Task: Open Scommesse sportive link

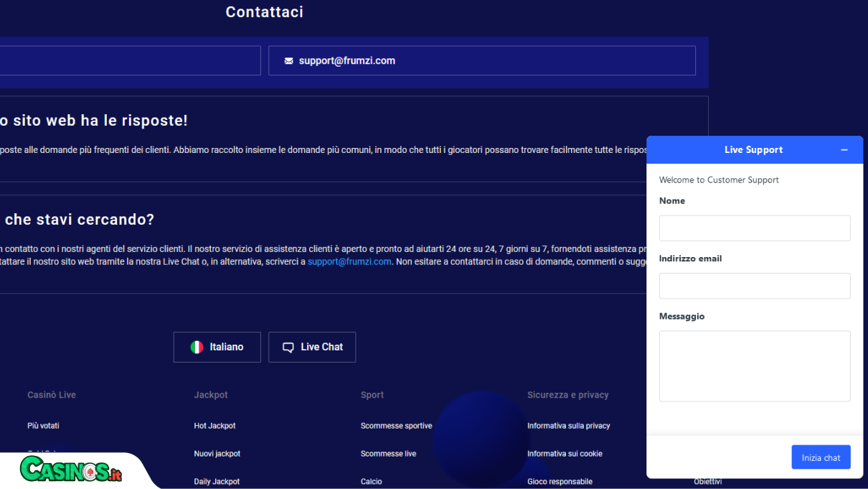Action: tap(396, 426)
